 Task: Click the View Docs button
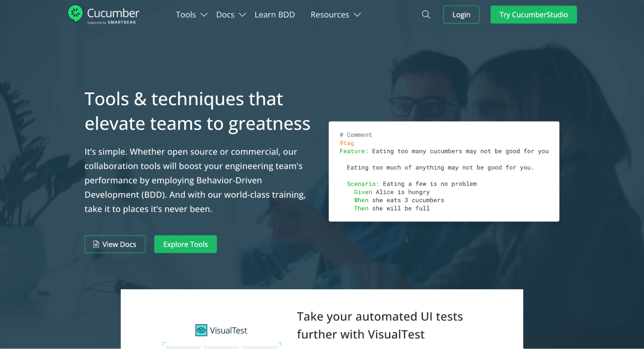(x=115, y=244)
